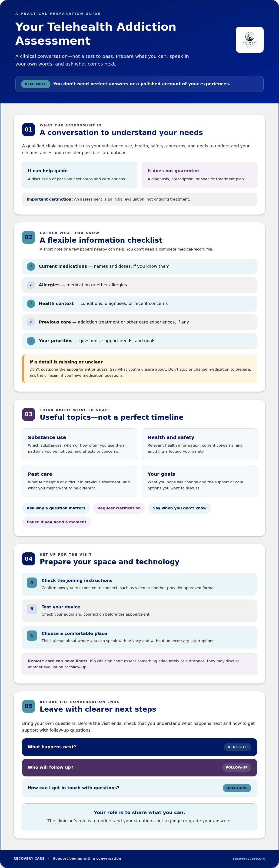The width and height of the screenshot is (279, 868).
Task: Select the 02 section number badge
Action: [29, 237]
